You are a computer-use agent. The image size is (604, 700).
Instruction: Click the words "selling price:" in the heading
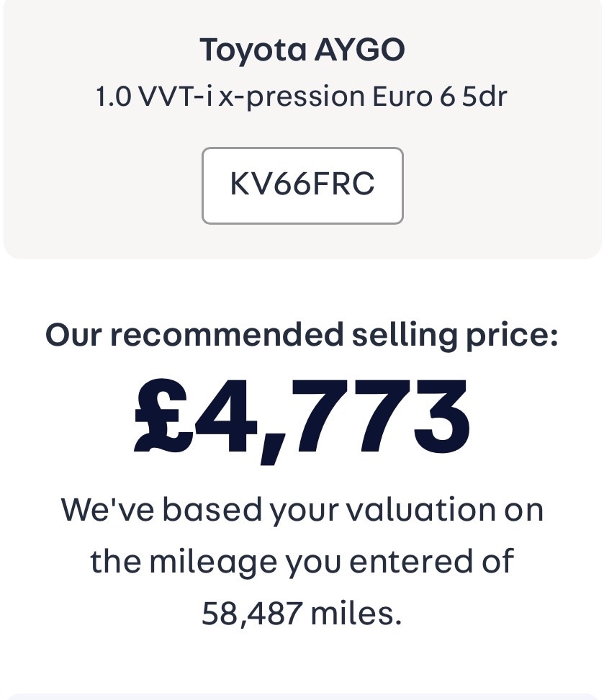tap(456, 335)
